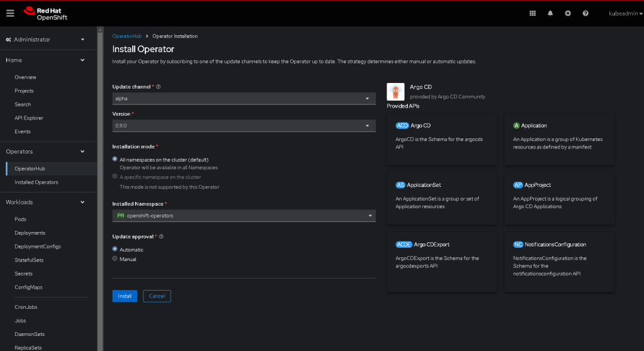
Task: Open the application launcher grid icon
Action: pyautogui.click(x=533, y=13)
